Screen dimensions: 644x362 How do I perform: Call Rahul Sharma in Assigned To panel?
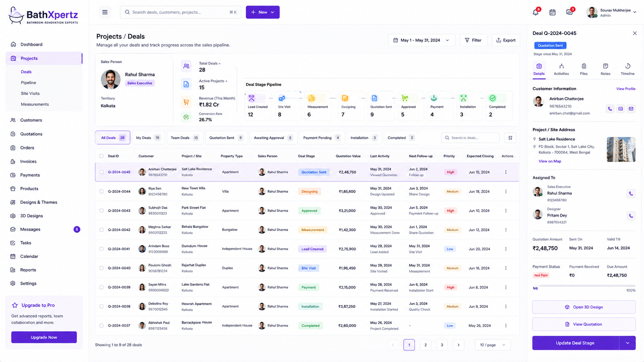631,194
